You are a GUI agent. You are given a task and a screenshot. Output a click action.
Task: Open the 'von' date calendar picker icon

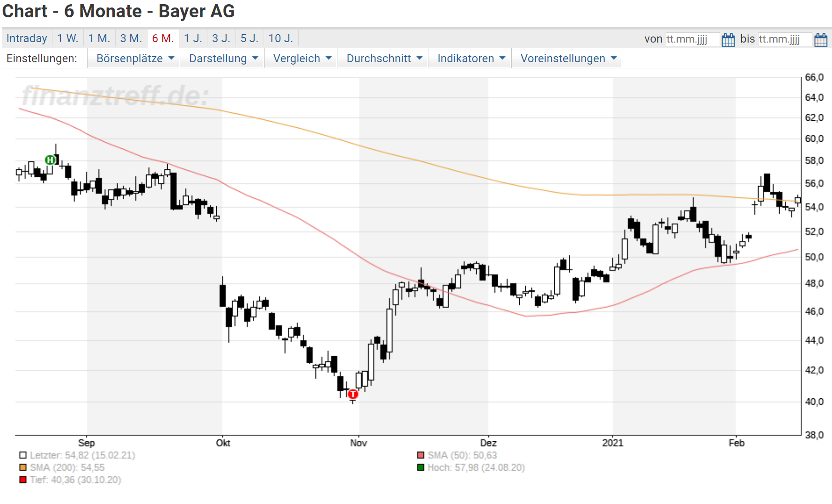pyautogui.click(x=728, y=40)
